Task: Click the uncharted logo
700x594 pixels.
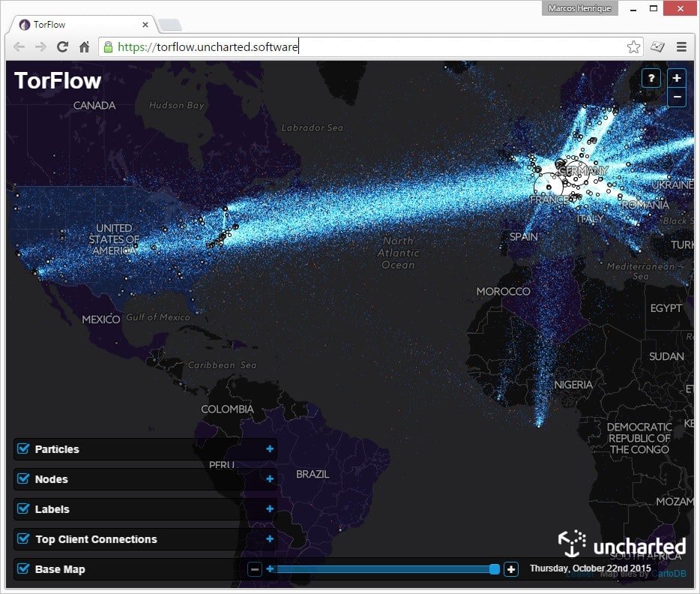Action: tap(622, 544)
